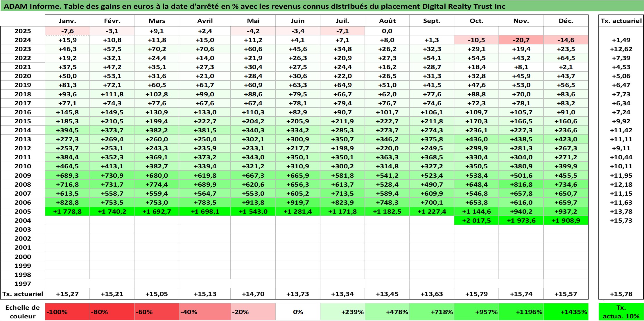Click the 2025 row label
Screen dimensions: 644x321
point(23,31)
